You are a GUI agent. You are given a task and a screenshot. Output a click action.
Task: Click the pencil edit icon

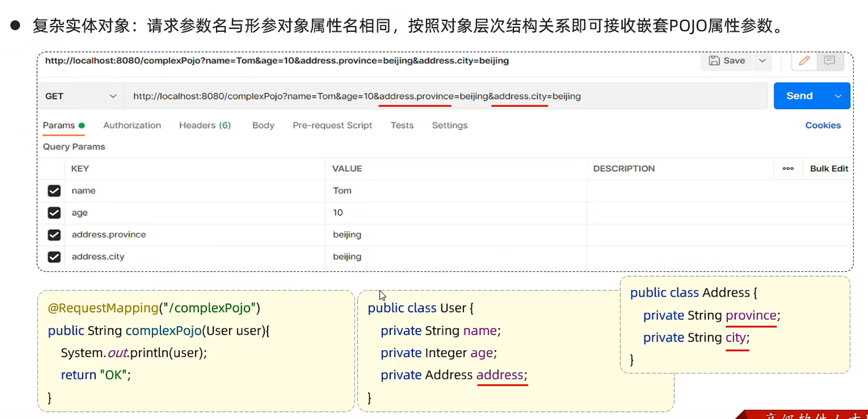pos(804,61)
